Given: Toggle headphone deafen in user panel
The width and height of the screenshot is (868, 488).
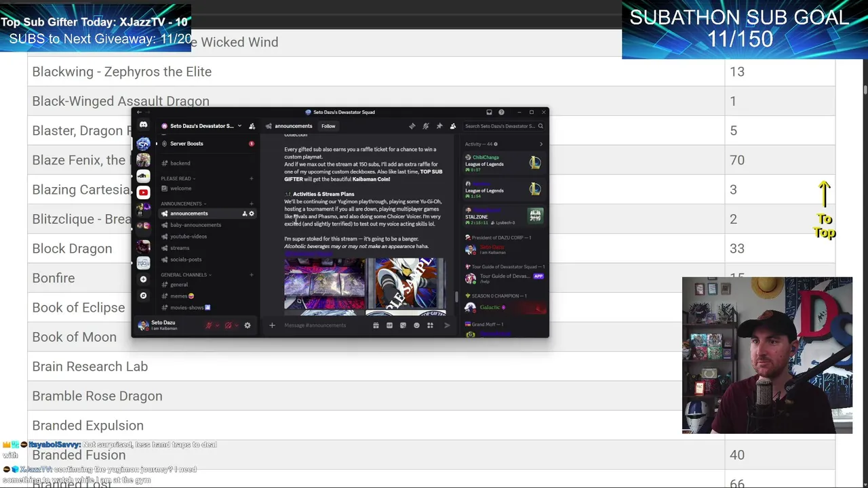Looking at the screenshot, I should [228, 325].
